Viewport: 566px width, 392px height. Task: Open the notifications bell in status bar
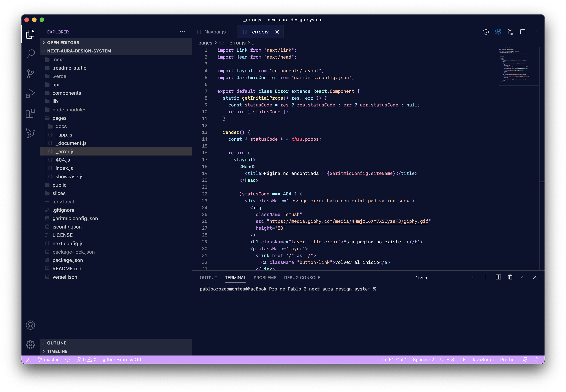point(536,359)
